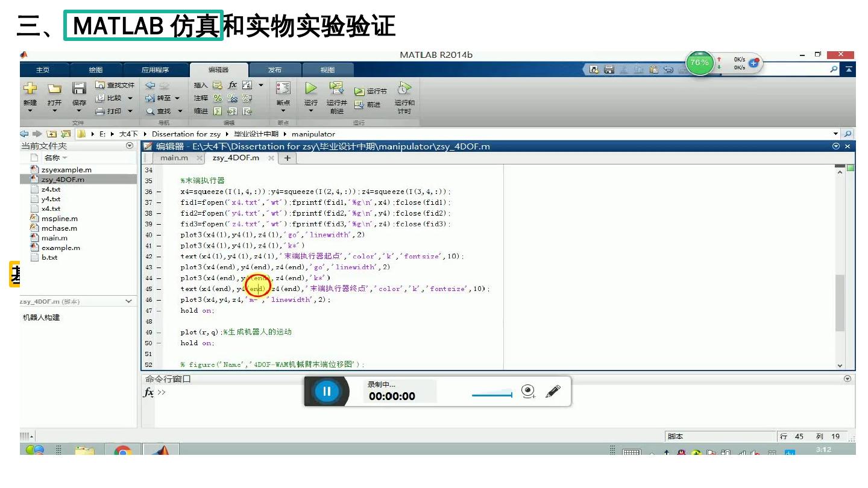Viewport: 868px width, 488px height.
Task: Select mchase.m in the file list
Action: (x=59, y=228)
